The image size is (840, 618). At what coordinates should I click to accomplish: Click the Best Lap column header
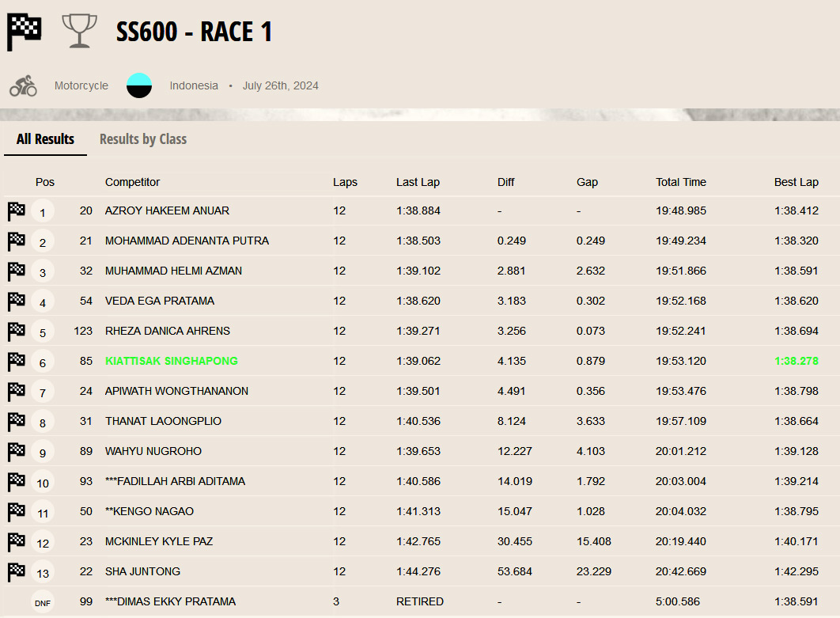796,182
